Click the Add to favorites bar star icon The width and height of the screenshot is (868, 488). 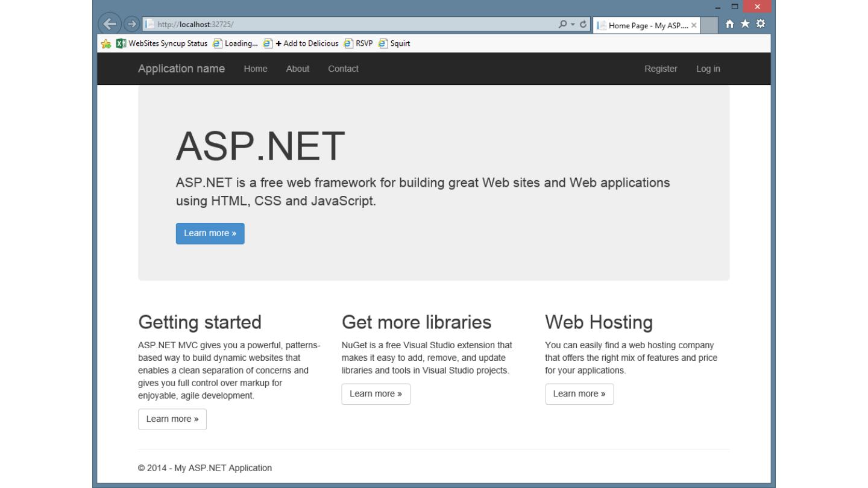106,43
